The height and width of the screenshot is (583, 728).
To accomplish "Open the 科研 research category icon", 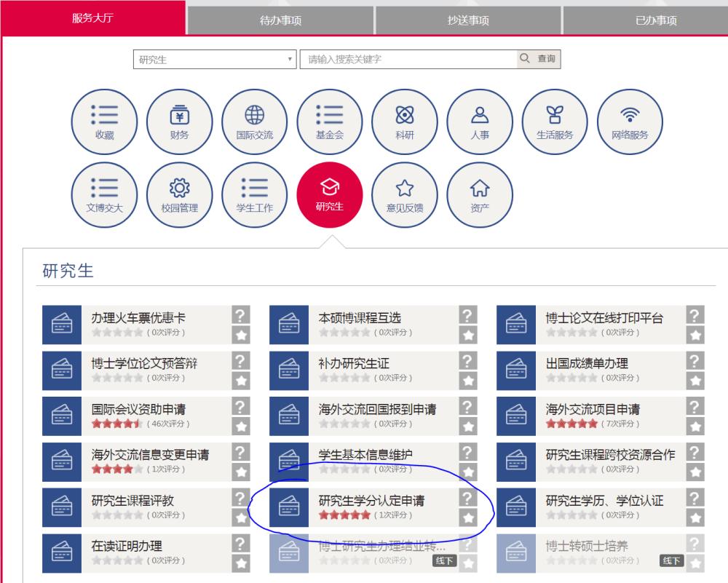I will 404,122.
